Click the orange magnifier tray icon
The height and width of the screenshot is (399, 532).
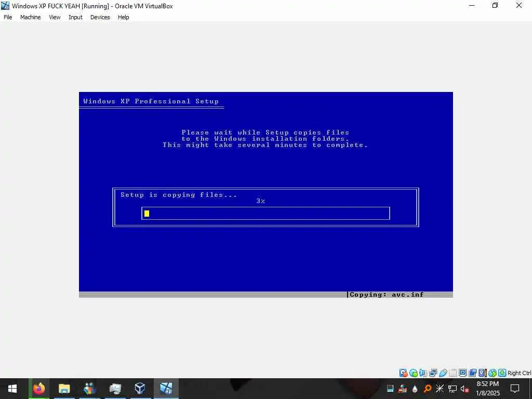pos(428,389)
